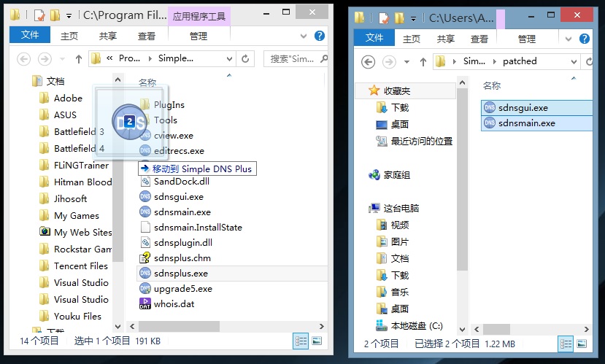Image resolution: width=605 pixels, height=364 pixels.
Task: Open My Games folder in tree
Action: point(69,215)
